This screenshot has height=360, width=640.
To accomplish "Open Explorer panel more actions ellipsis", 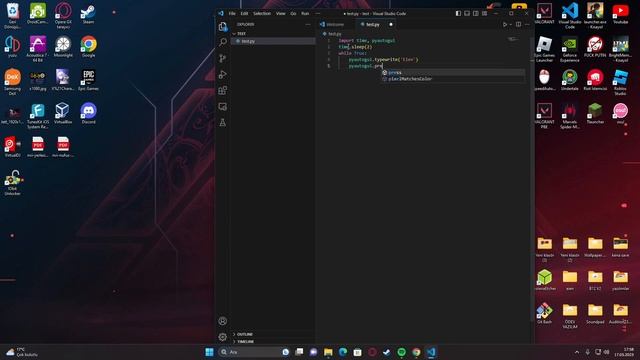I will [x=308, y=24].
